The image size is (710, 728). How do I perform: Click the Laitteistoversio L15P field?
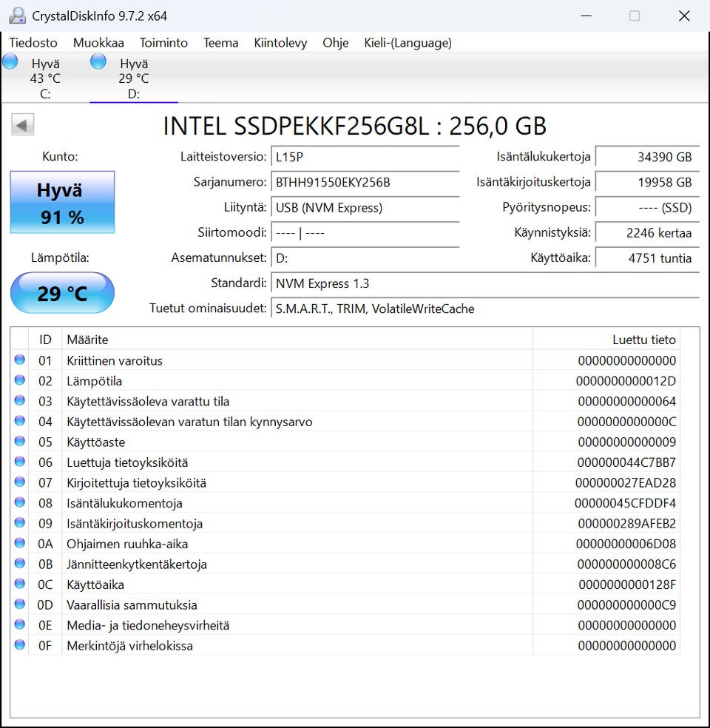365,157
